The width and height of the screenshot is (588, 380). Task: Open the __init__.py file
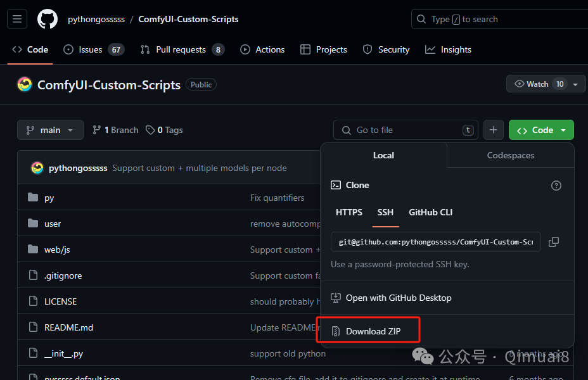(63, 353)
